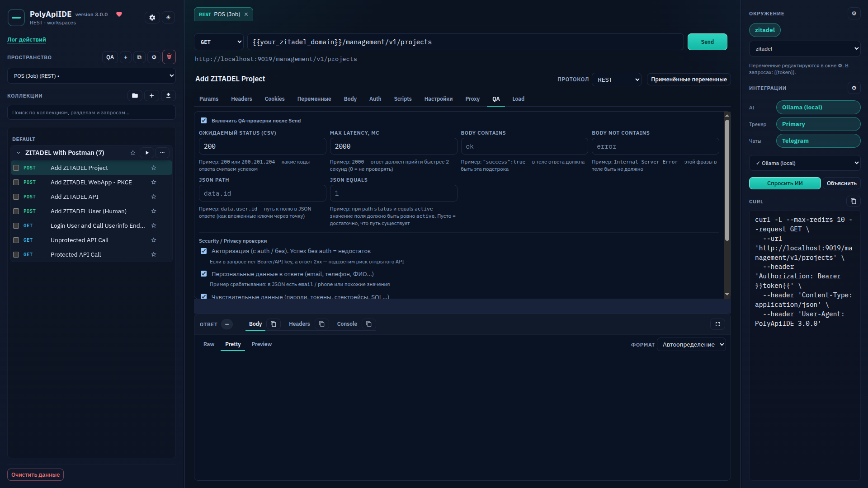Open the zitadel environment dropdown

[805, 49]
